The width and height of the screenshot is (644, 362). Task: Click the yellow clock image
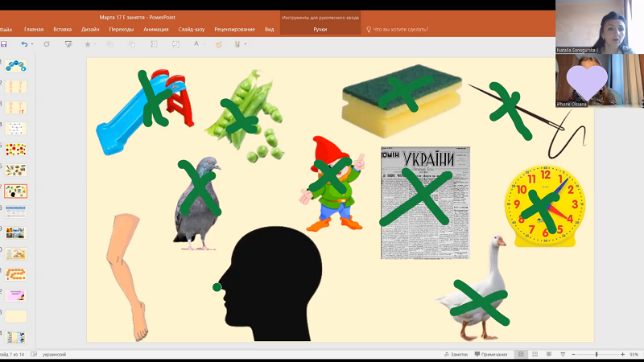(545, 206)
